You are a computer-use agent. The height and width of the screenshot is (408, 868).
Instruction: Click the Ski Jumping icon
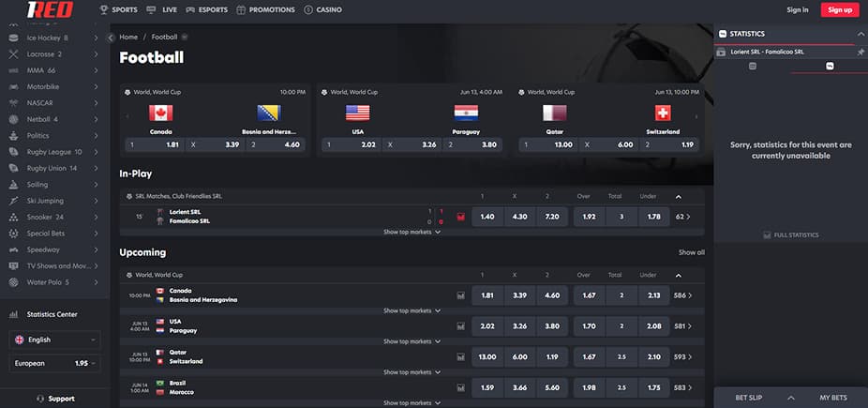(x=14, y=201)
